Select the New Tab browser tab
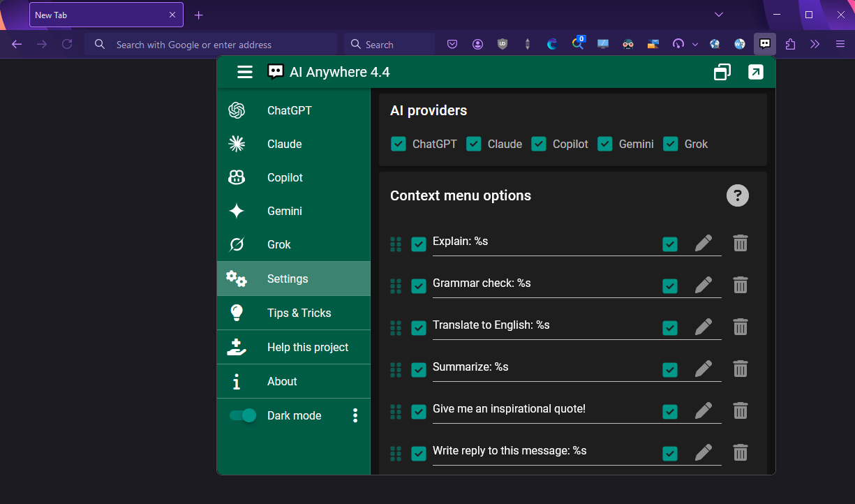This screenshot has height=504, width=855. (106, 15)
